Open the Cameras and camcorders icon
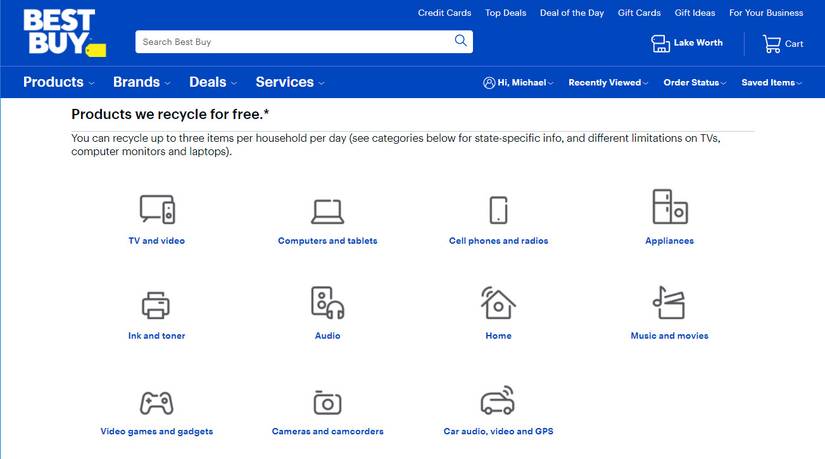 (327, 403)
